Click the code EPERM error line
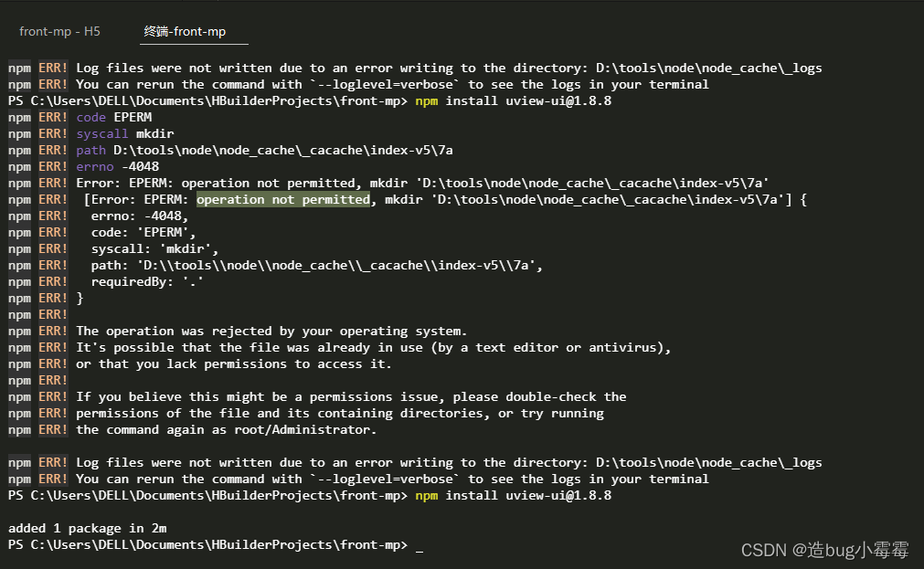 [112, 117]
